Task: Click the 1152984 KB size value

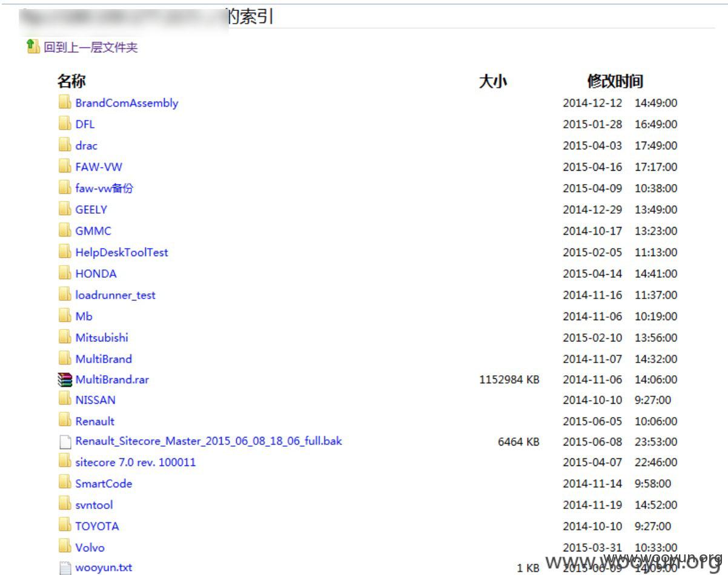Action: pos(509,380)
